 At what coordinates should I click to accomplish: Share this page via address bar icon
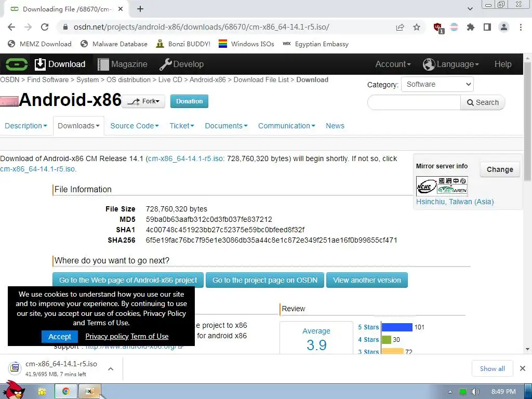coord(400,28)
